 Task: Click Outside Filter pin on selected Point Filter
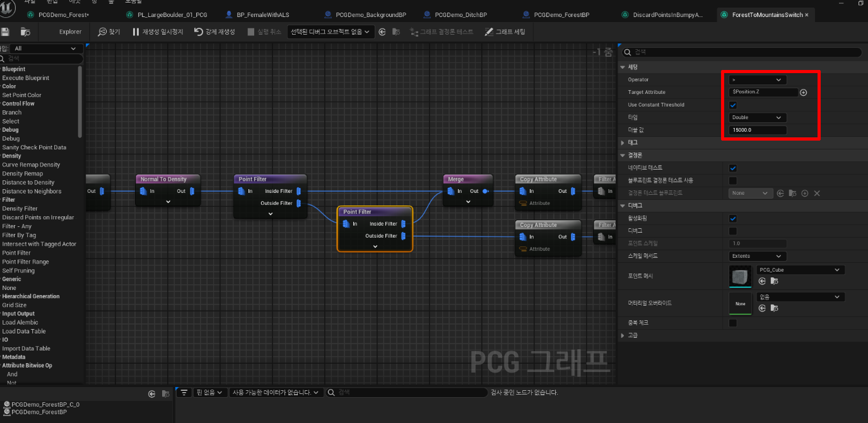pos(403,236)
